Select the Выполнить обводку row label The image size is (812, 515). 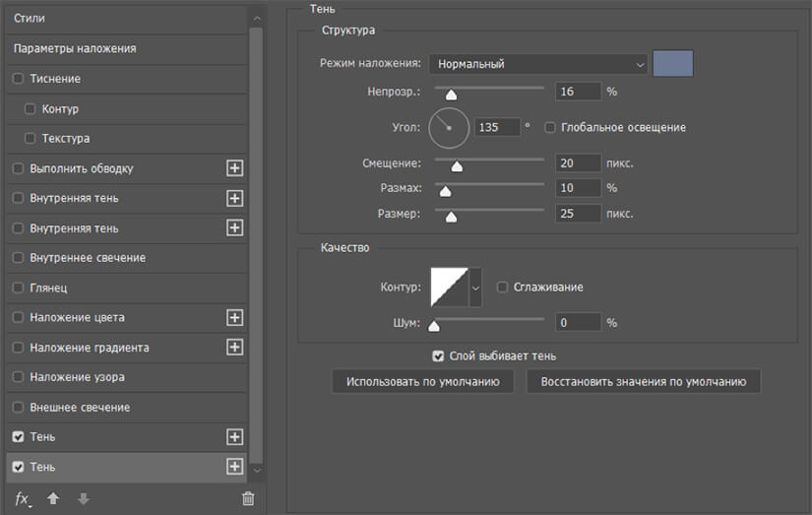pos(82,168)
